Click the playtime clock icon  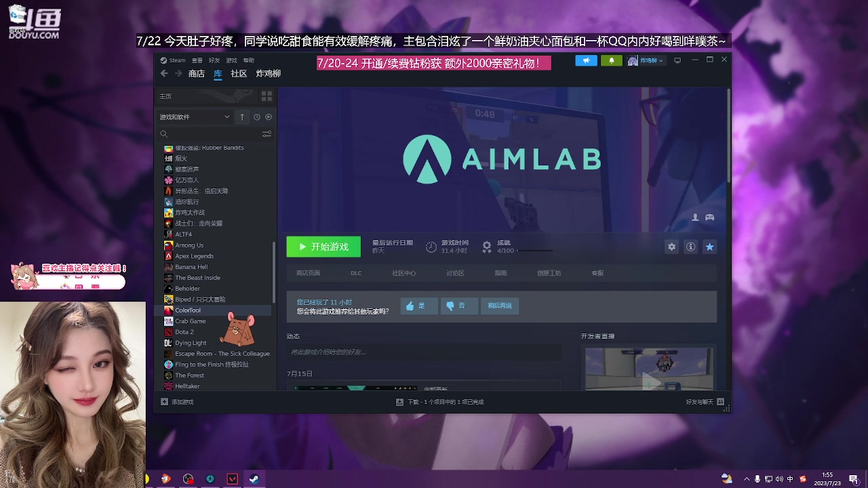431,247
